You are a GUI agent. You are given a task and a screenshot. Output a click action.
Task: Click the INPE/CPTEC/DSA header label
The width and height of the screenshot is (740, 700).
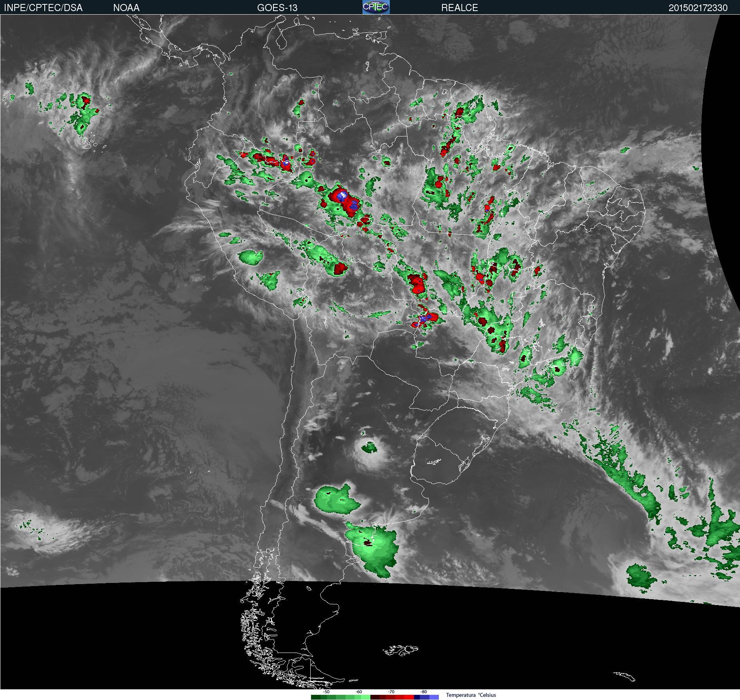(x=43, y=8)
